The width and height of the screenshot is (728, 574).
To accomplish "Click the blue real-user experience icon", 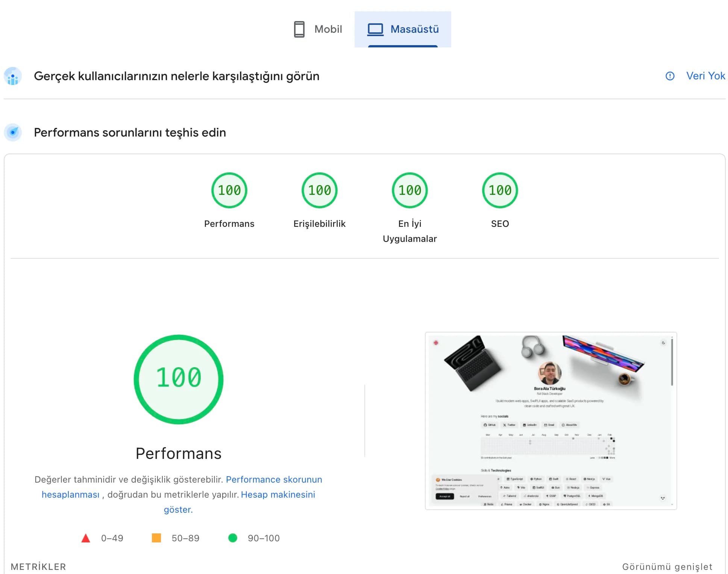I will [13, 76].
